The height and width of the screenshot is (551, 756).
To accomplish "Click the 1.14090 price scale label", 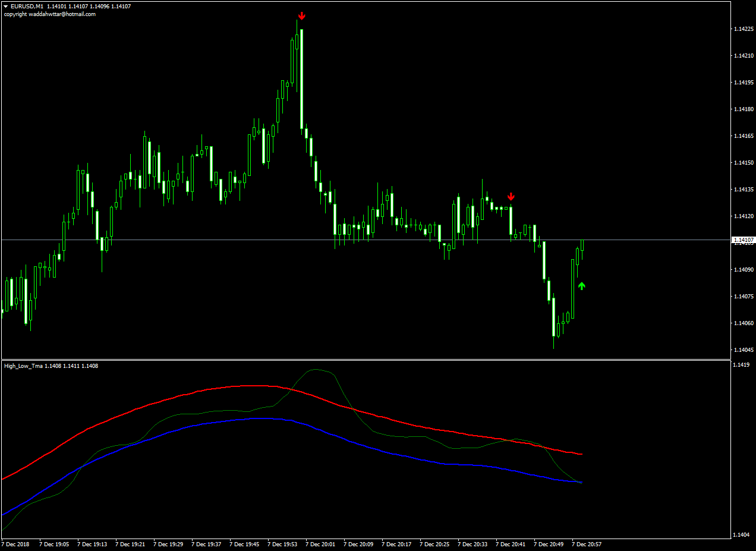I will tap(744, 270).
